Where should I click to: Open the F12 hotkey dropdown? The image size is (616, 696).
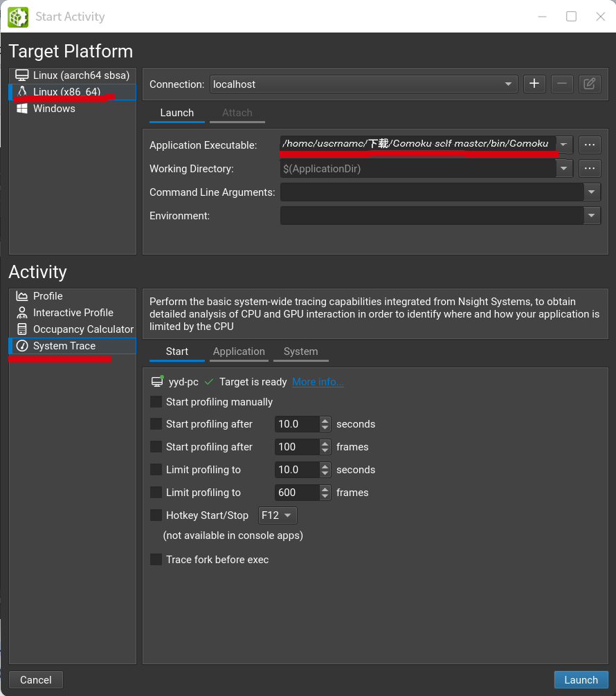pyautogui.click(x=278, y=515)
